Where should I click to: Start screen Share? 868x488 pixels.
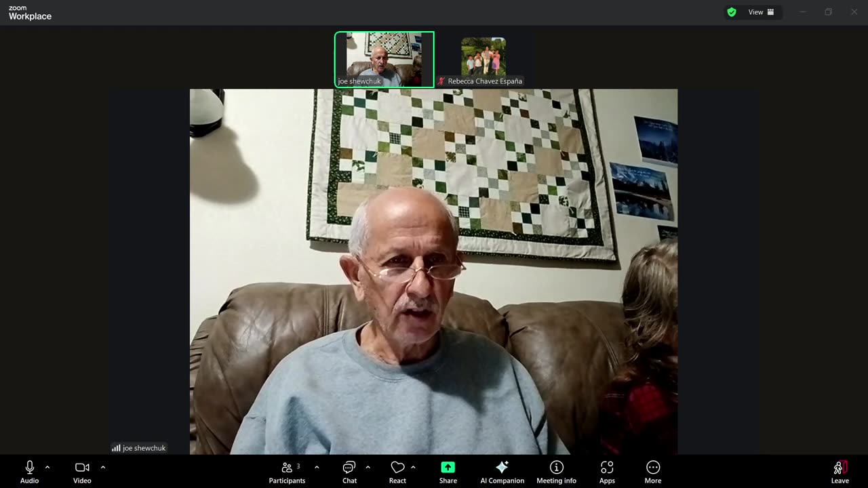[x=448, y=472]
